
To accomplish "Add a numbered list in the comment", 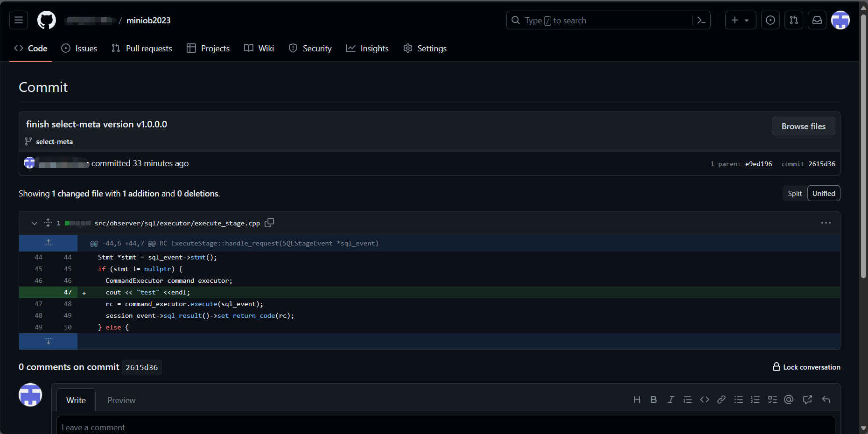I will (x=755, y=399).
